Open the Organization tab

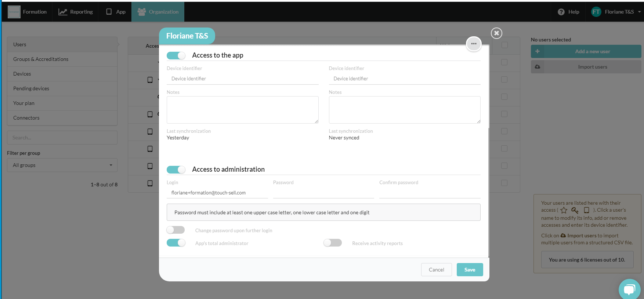pos(158,12)
